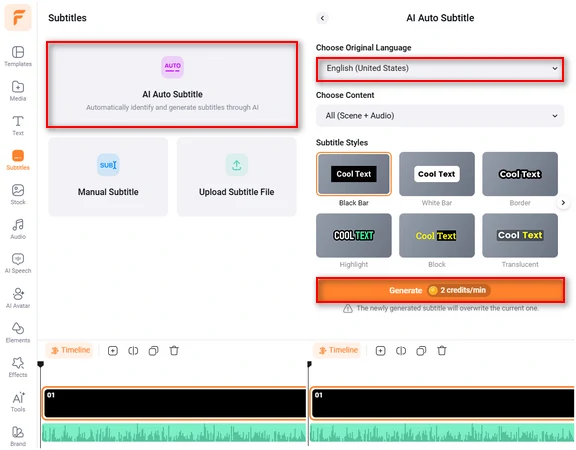Select the Border subtitle style
This screenshot has width=576, height=450.
point(520,174)
